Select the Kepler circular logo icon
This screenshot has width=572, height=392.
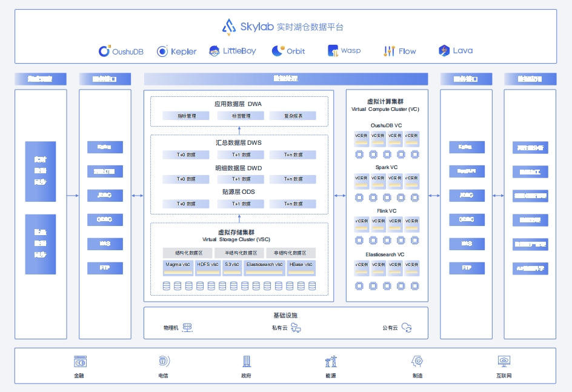click(x=162, y=51)
